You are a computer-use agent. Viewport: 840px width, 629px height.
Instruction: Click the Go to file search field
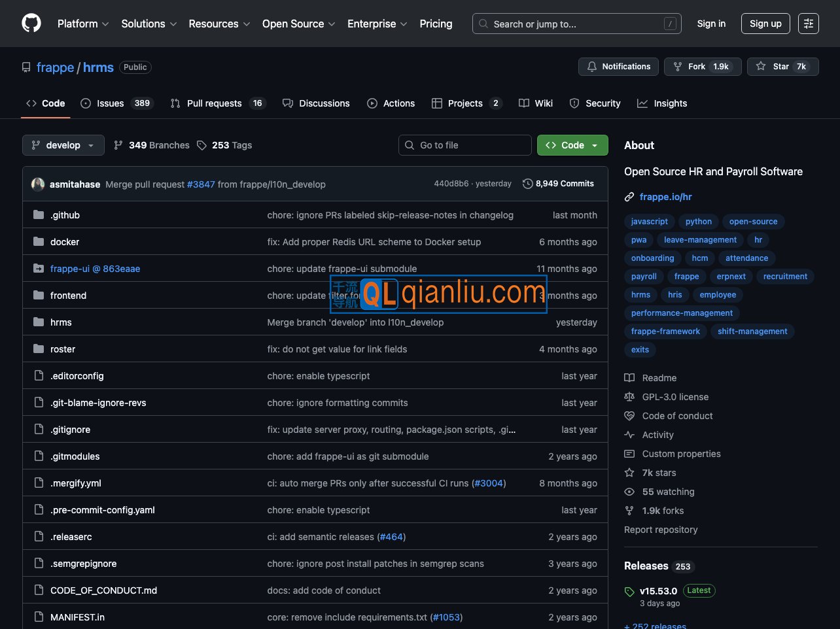coord(464,145)
